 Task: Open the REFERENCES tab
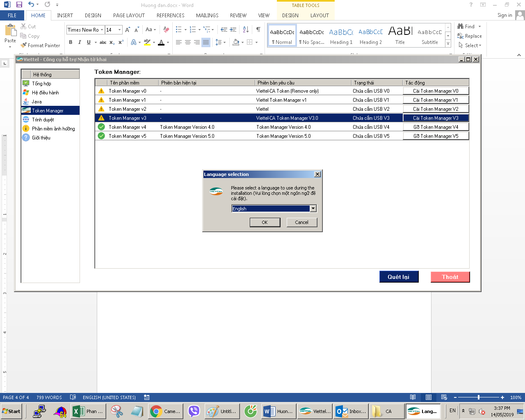(x=171, y=15)
